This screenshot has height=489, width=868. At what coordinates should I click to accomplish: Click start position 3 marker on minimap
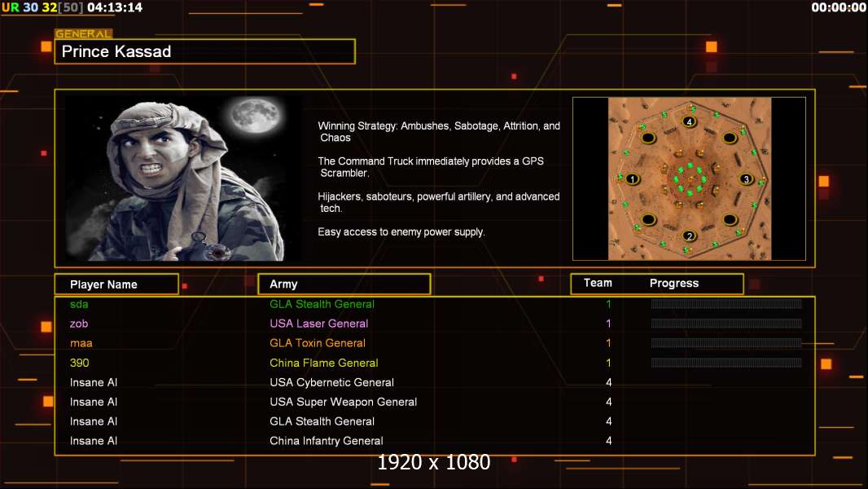click(x=745, y=178)
